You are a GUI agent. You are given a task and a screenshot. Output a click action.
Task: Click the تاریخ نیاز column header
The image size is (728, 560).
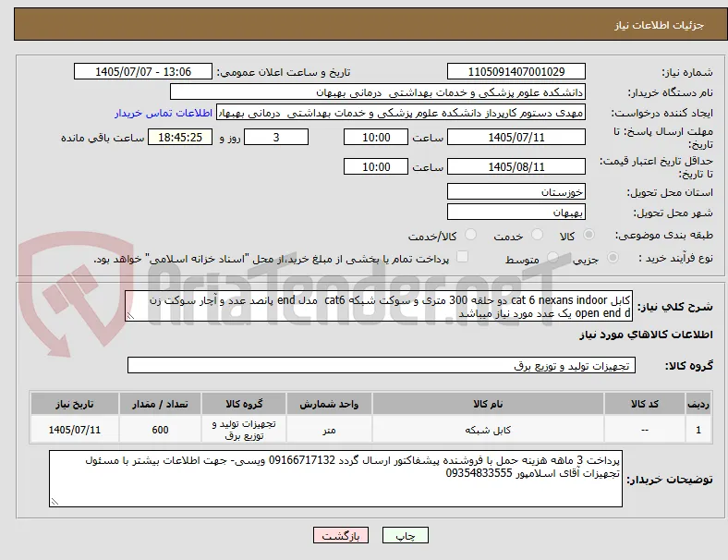74,404
